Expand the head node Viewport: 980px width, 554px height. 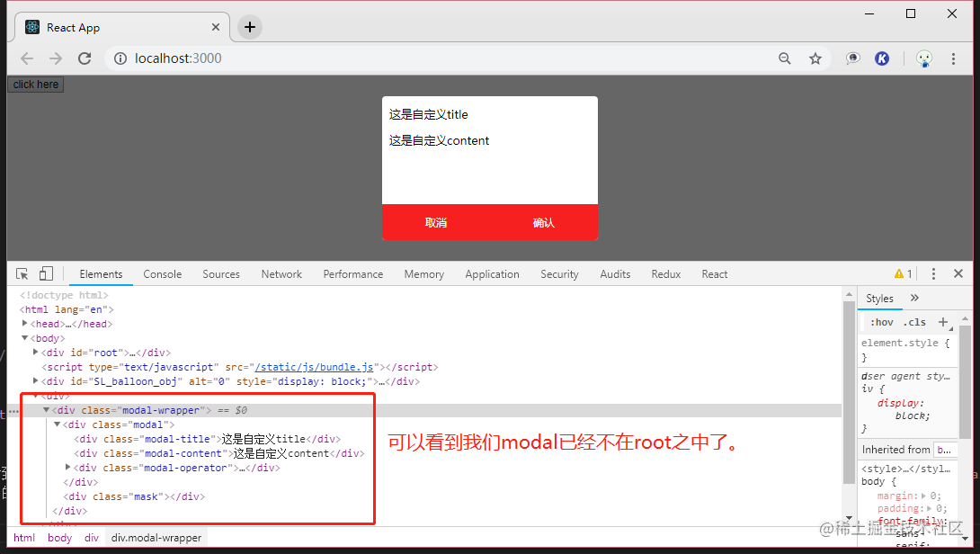pyautogui.click(x=25, y=323)
